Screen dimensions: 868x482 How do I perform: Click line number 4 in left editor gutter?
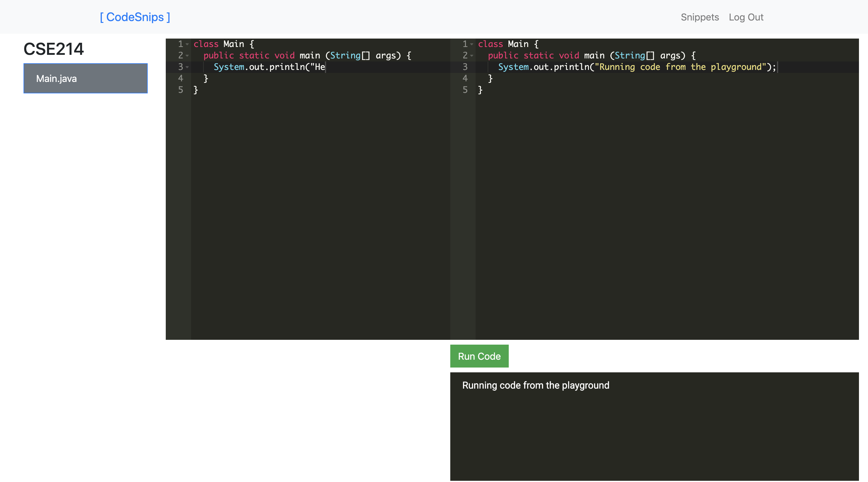tap(181, 79)
